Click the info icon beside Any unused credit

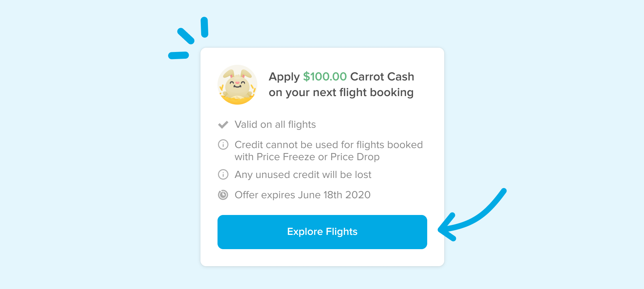223,174
